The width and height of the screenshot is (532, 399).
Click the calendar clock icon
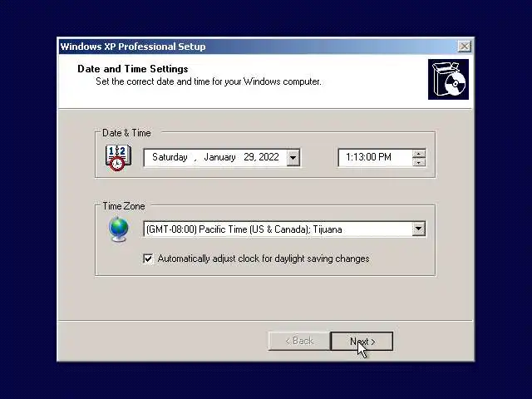(118, 157)
